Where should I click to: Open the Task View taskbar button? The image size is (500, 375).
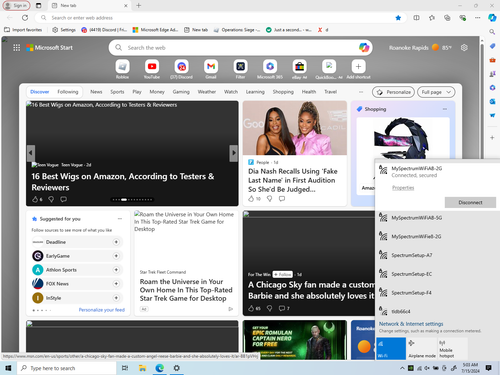125,368
